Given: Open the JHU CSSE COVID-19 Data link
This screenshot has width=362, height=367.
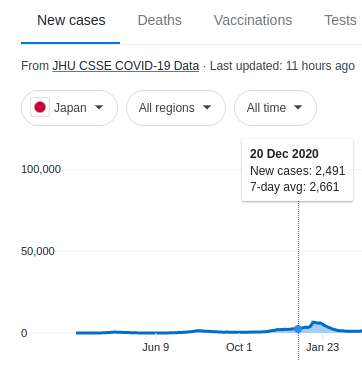Looking at the screenshot, I should 126,66.
